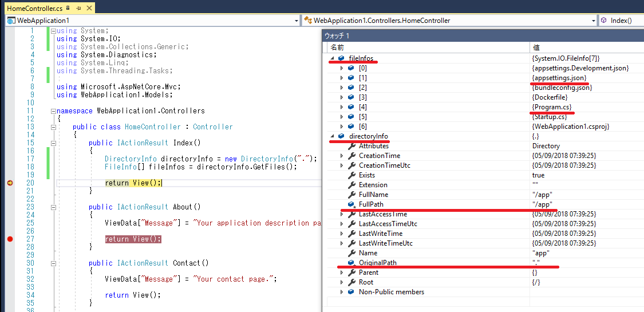This screenshot has height=312, width=644.
Task: Click the Index() member cube icon
Action: coord(604,21)
